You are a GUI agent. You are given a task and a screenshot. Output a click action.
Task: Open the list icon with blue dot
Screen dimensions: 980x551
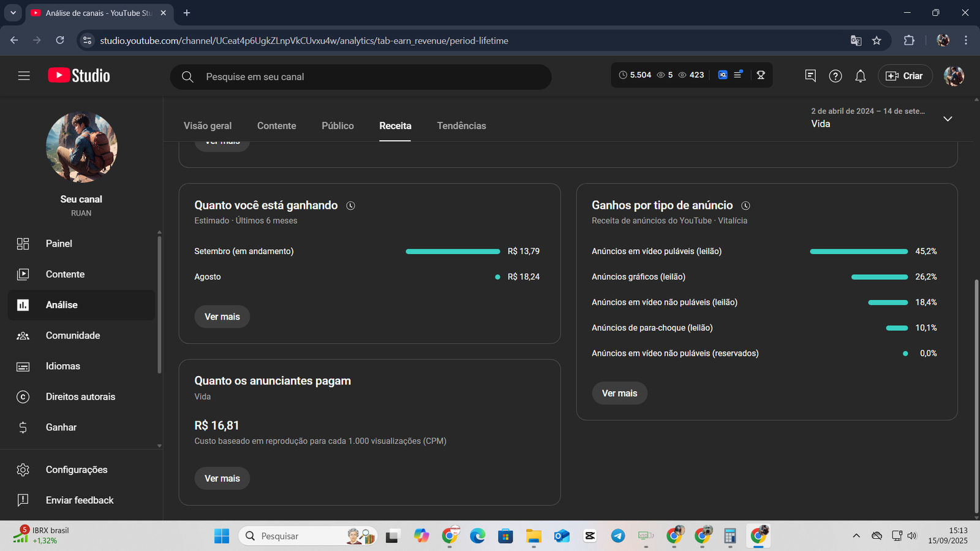pyautogui.click(x=739, y=75)
